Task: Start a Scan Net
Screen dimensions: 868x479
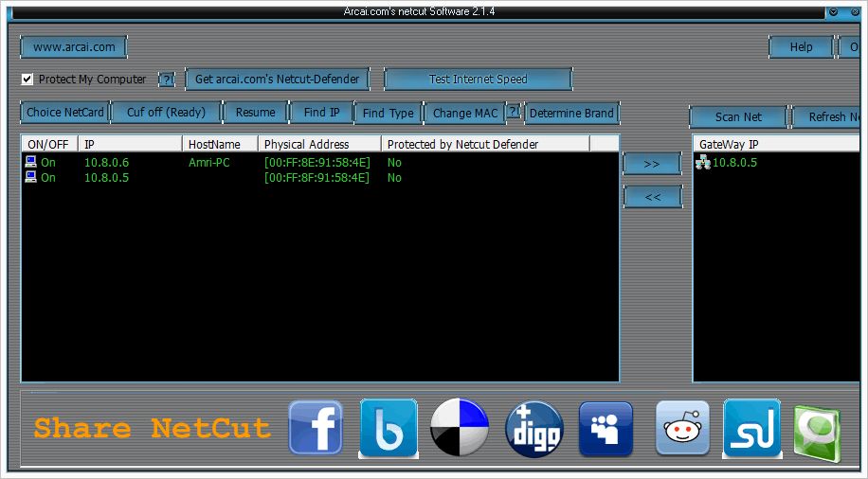Action: click(738, 116)
